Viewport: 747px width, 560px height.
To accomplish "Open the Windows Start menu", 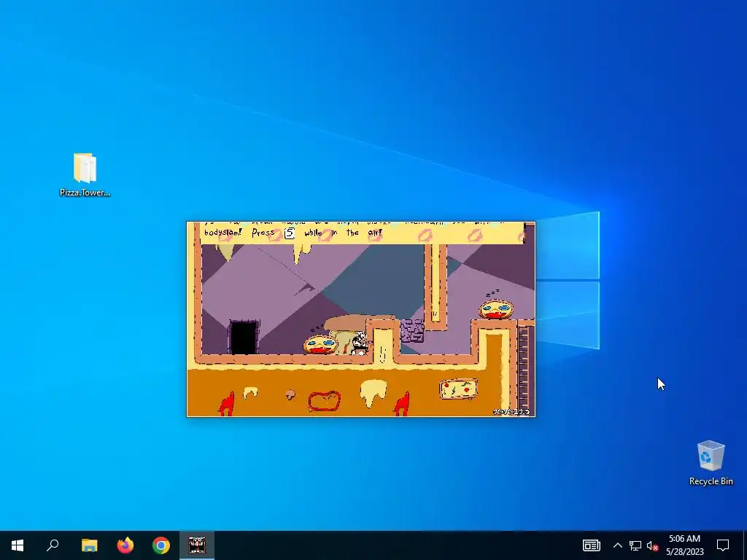I will [x=18, y=545].
